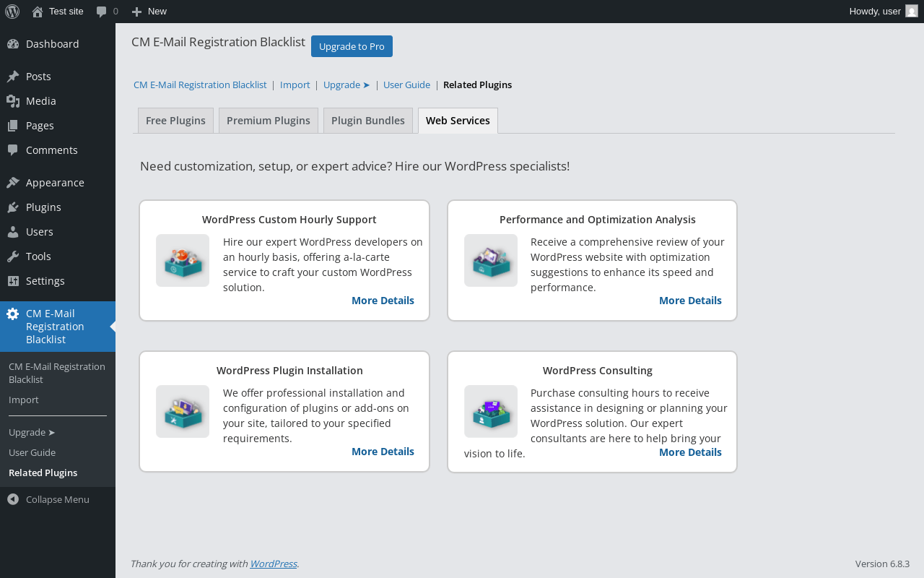The image size is (924, 578).
Task: Open the Plugins sidebar menu
Action: 43,207
